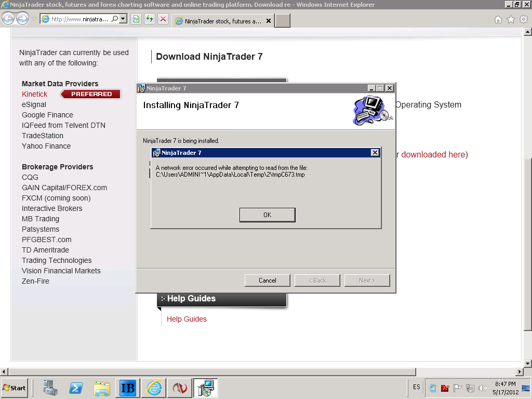Viewport: 532px width, 399px height.
Task: Click the installer icon in error dialog title
Action: click(x=156, y=153)
